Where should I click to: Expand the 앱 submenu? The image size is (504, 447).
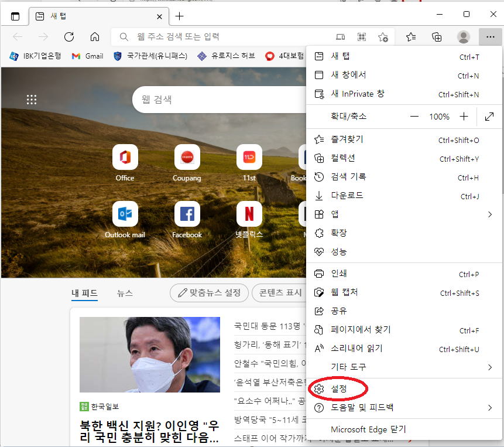(x=404, y=214)
